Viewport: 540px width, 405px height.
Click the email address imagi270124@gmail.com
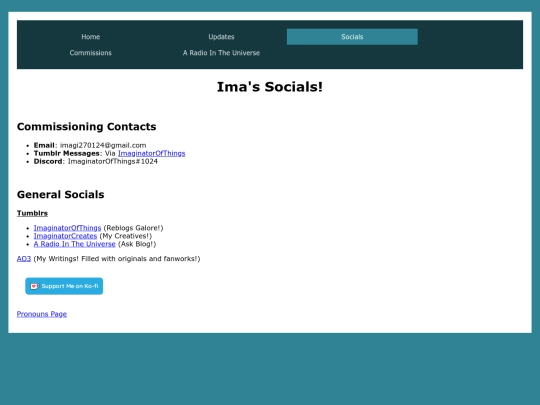[x=103, y=145]
